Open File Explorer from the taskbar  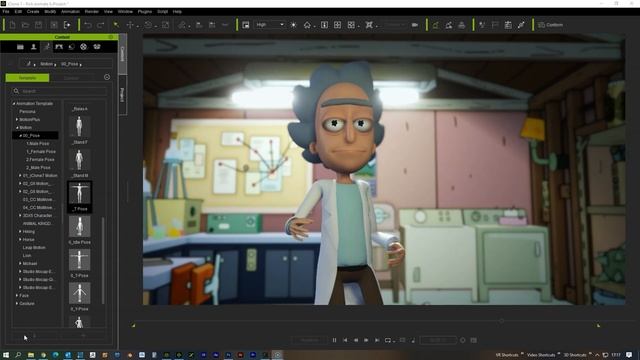coord(31,355)
